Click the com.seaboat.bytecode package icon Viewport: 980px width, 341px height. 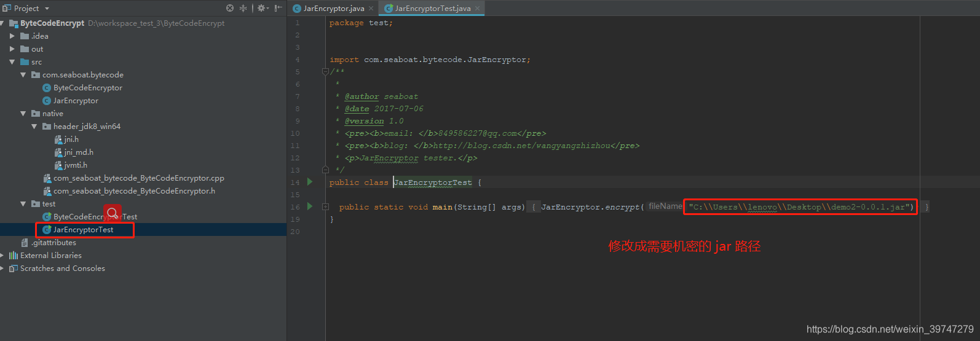coord(36,75)
